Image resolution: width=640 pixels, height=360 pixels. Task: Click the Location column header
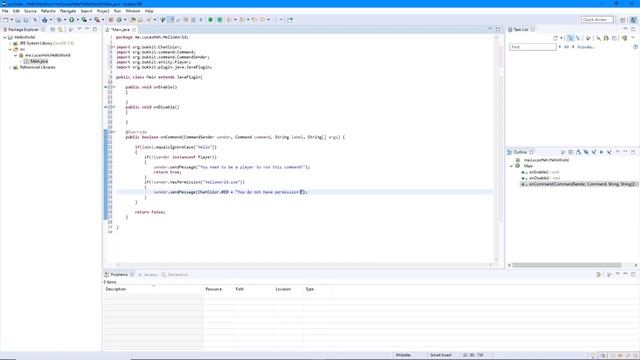point(288,289)
